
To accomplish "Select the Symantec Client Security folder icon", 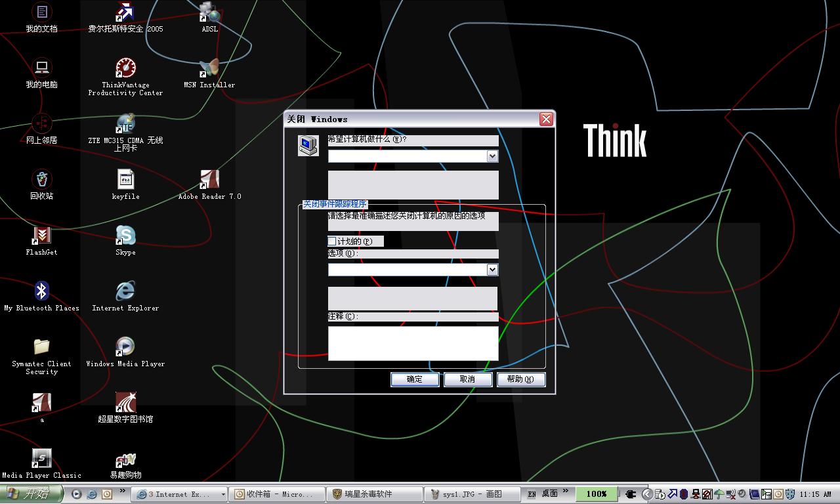I will [41, 356].
